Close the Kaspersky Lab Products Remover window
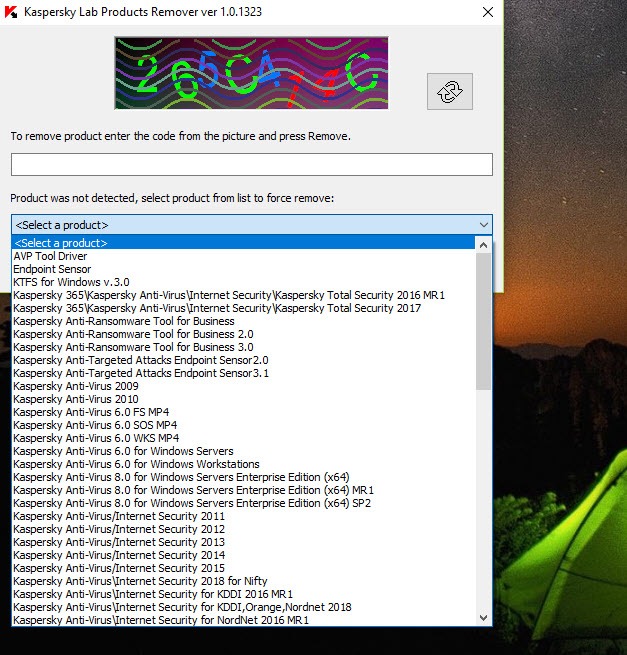Viewport: 627px width, 655px height. [x=487, y=12]
